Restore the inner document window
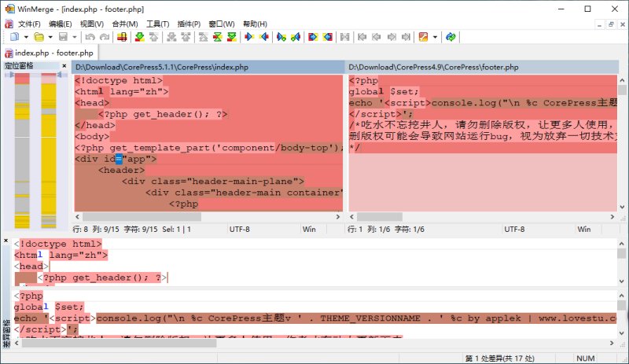 click(x=611, y=24)
